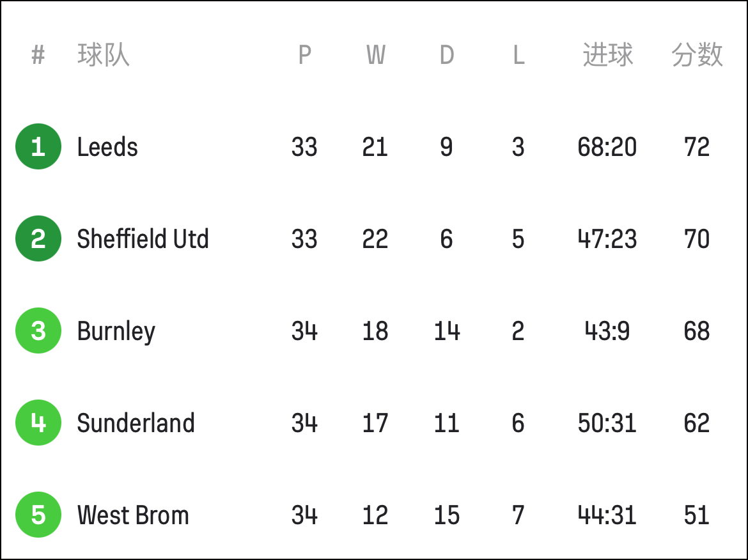Image resolution: width=748 pixels, height=560 pixels.
Task: Click the # rank column header
Action: point(38,55)
